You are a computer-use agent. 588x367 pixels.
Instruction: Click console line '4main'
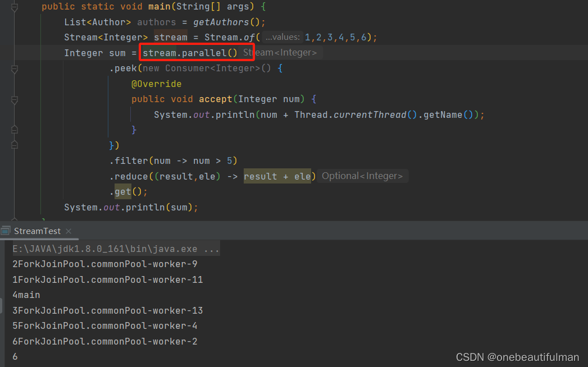(x=26, y=295)
